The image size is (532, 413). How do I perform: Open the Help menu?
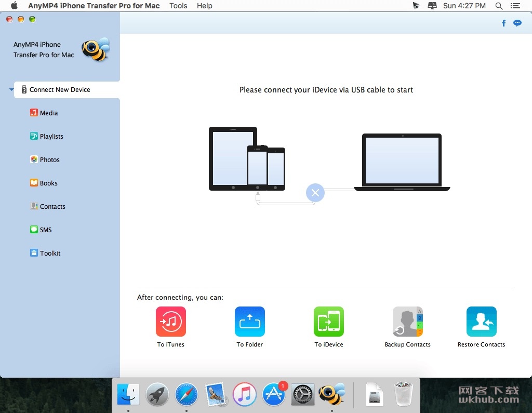[205, 6]
